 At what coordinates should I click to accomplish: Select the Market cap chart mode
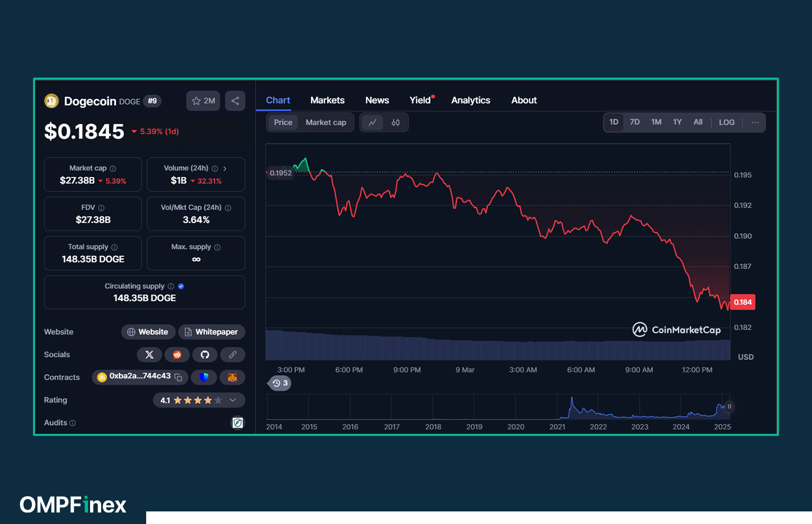tap(326, 123)
